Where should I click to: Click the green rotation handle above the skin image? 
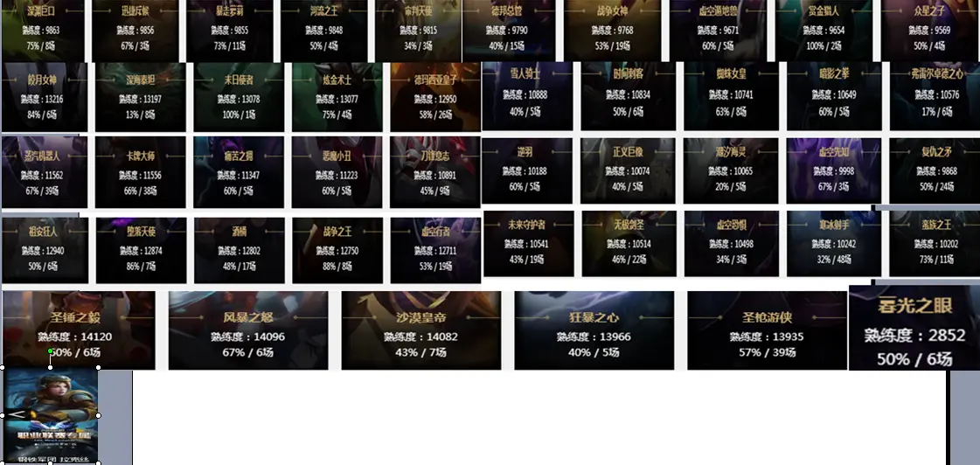(50, 352)
